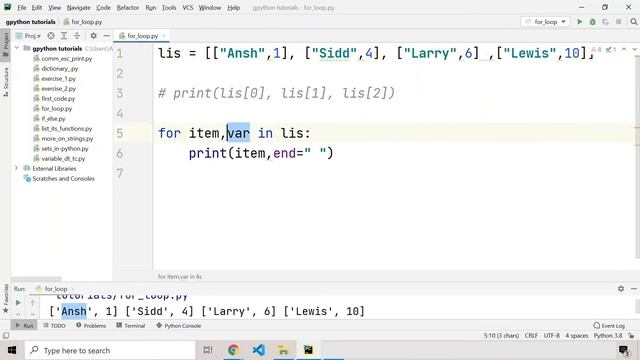Open the run configuration for_loop dropdown
This screenshot has height=360, width=640.
tap(545, 22)
